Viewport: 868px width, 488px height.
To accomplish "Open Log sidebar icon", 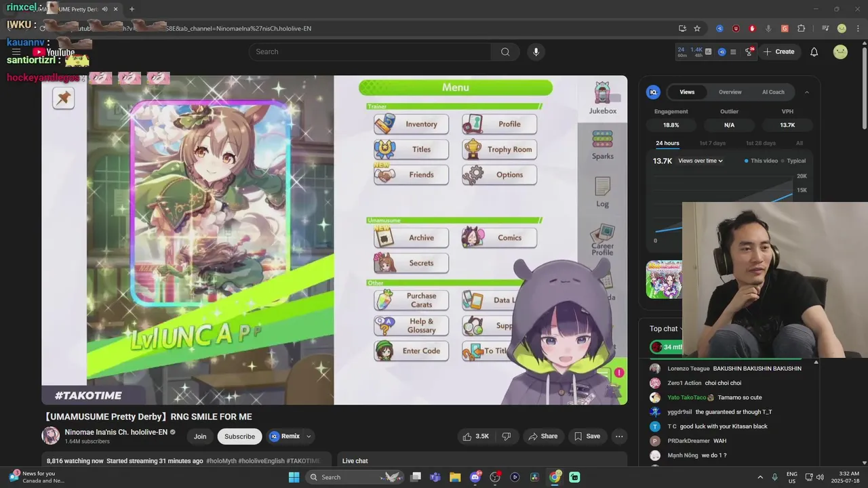I will click(x=602, y=192).
